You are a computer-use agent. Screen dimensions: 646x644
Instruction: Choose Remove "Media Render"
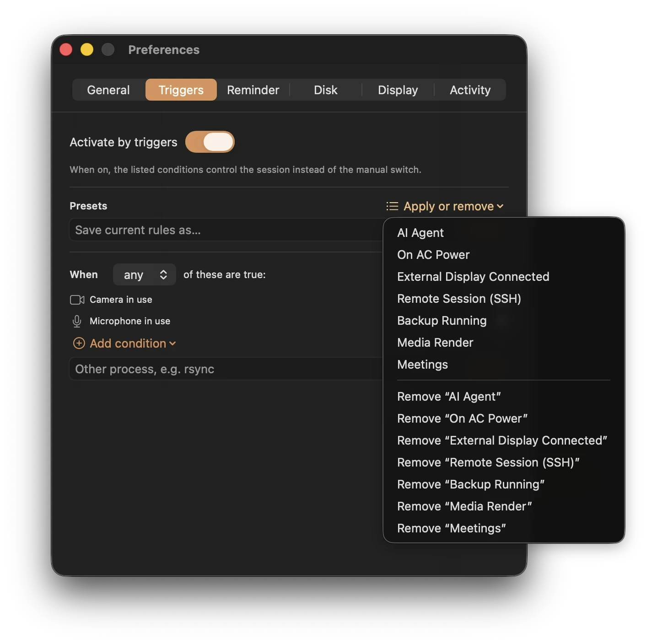[x=504, y=506]
